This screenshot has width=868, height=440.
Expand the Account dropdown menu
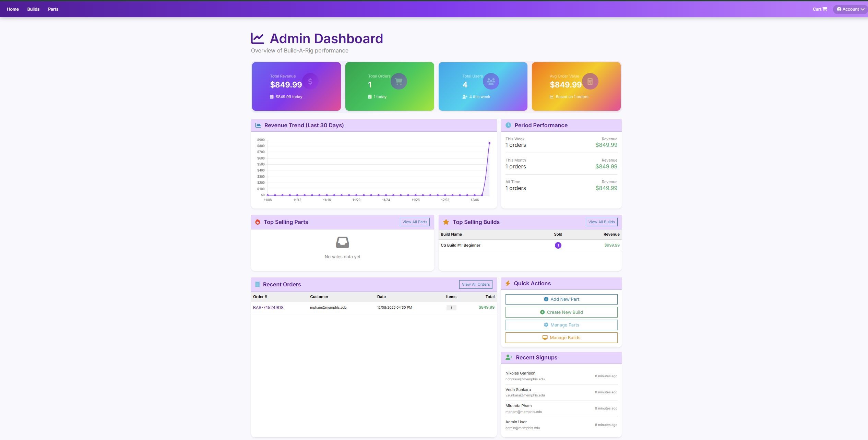(850, 9)
